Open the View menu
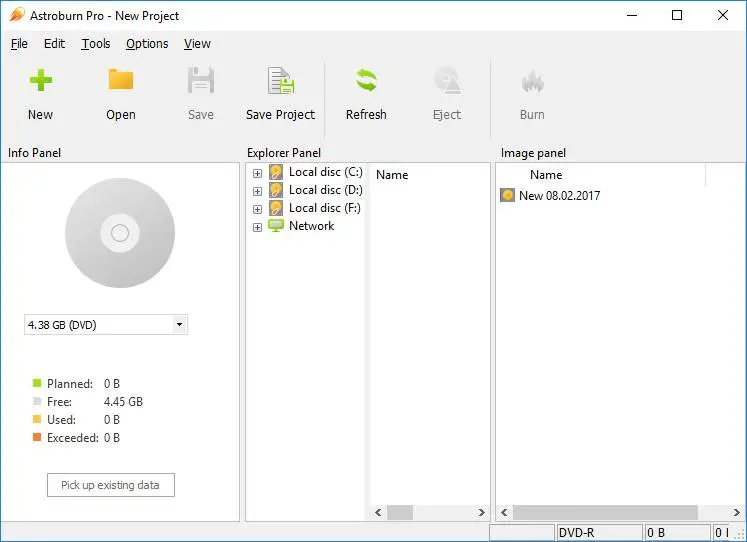Image resolution: width=747 pixels, height=542 pixels. [197, 44]
